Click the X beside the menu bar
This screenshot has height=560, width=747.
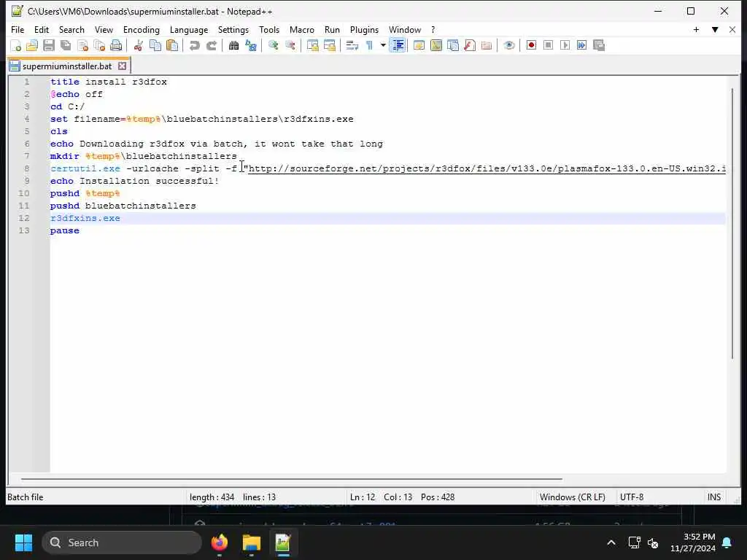[732, 29]
